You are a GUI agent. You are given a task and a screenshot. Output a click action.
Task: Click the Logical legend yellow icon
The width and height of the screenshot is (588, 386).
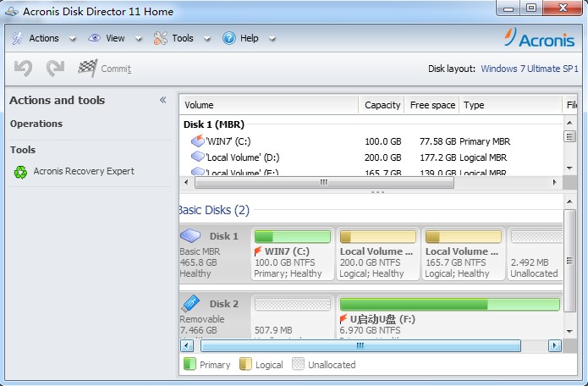click(x=245, y=364)
